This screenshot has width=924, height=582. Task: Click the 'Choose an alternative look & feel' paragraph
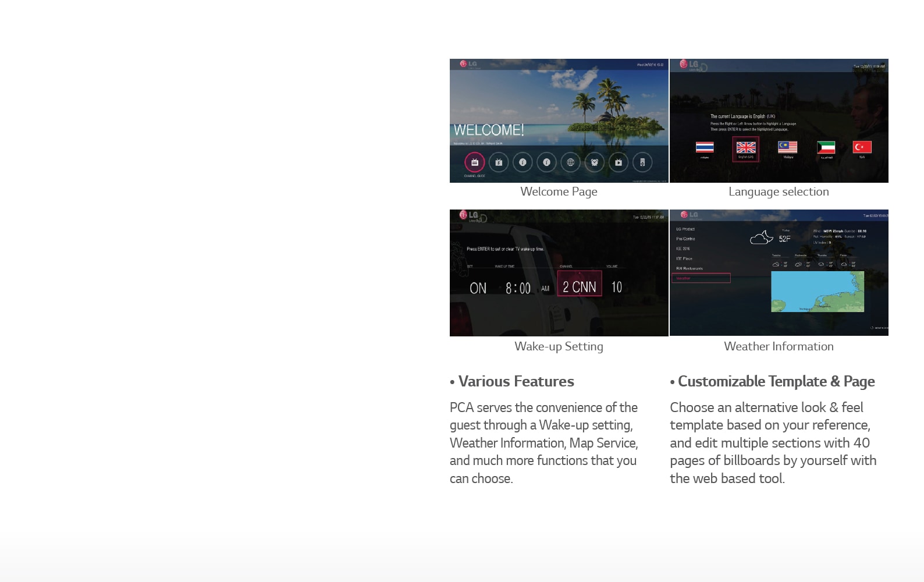pyautogui.click(x=773, y=443)
